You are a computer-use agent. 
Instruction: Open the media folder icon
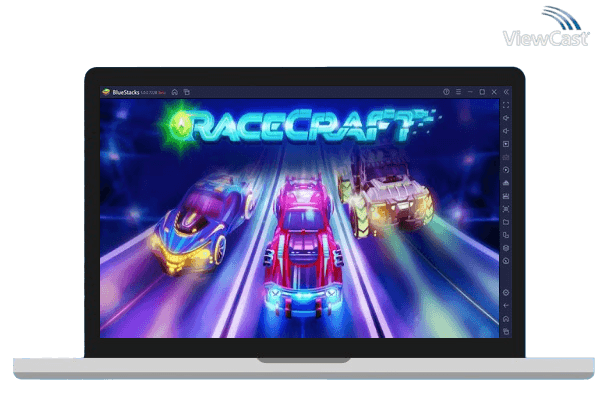tap(506, 222)
